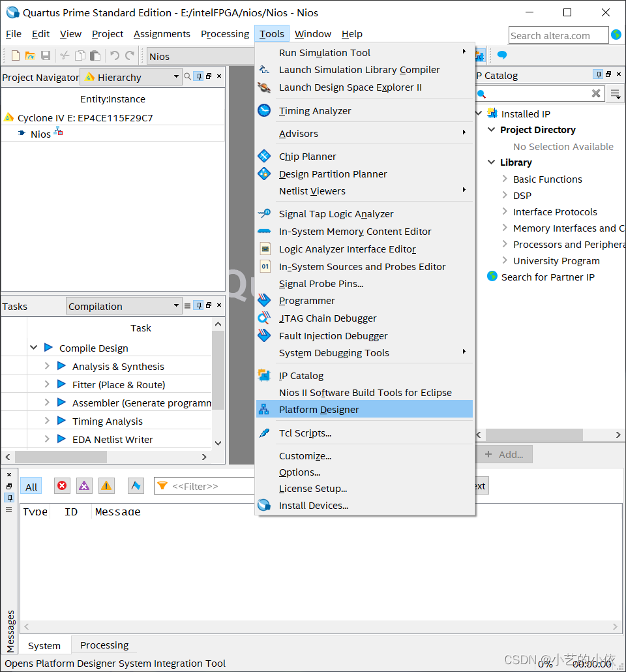Open the IP Catalog options menu icon

pyautogui.click(x=616, y=94)
